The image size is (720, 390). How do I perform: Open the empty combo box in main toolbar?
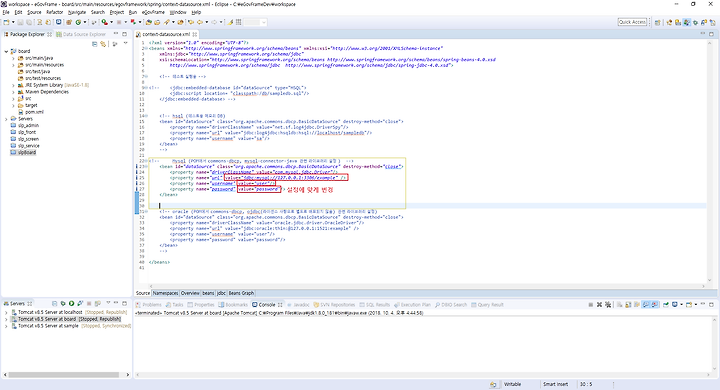[x=255, y=22]
